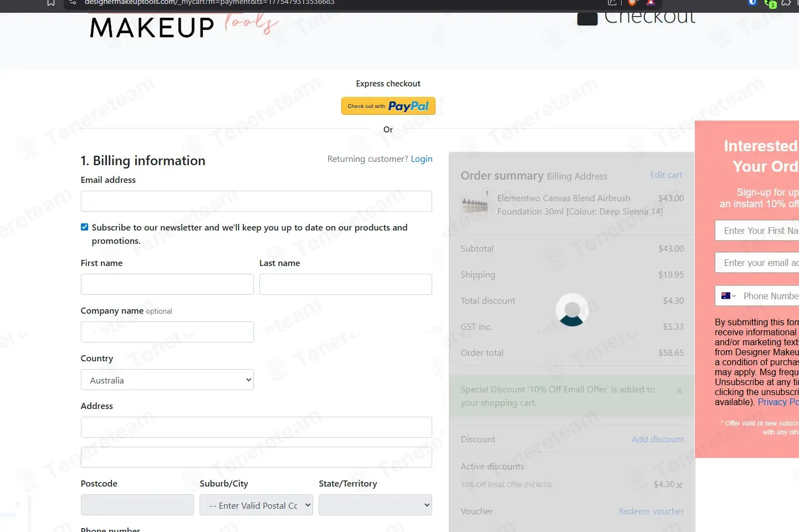Focus the Postcode field
Screen dimensions: 799x532
[137, 505]
